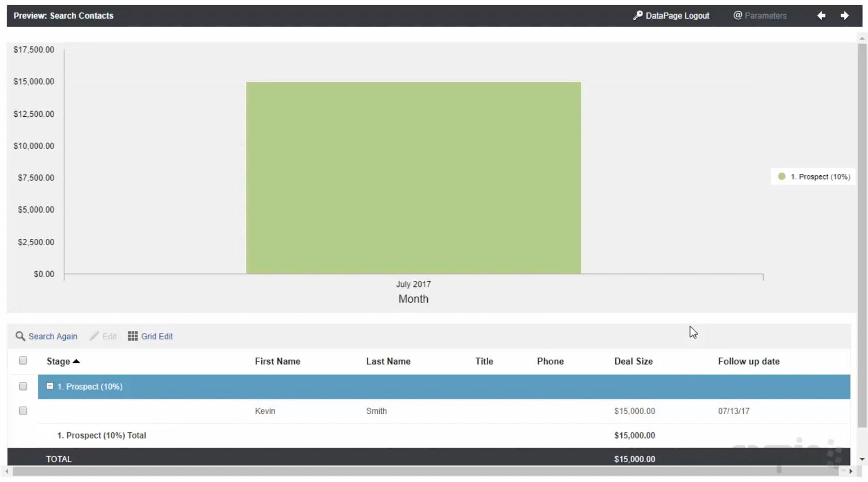Check the Prospect (10%) group checkbox
868x482 pixels.
pos(23,386)
